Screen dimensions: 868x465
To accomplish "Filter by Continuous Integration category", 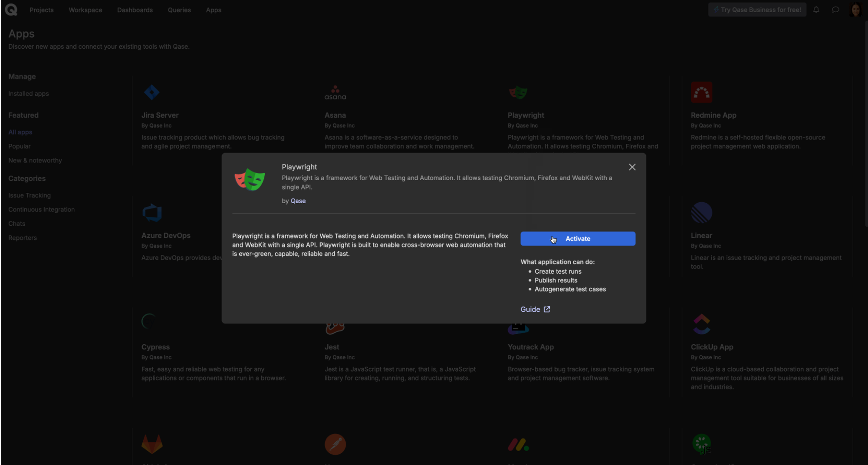I will point(42,209).
